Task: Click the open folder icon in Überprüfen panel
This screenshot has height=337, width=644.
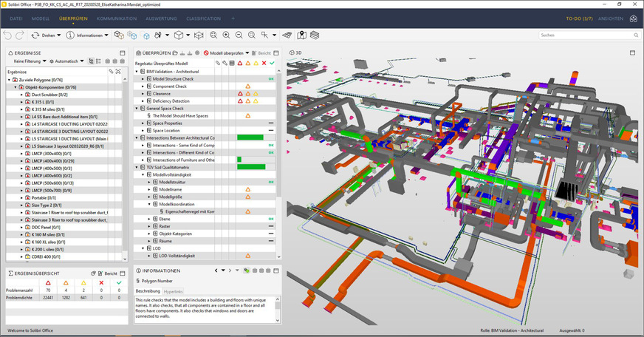Action: [x=176, y=53]
